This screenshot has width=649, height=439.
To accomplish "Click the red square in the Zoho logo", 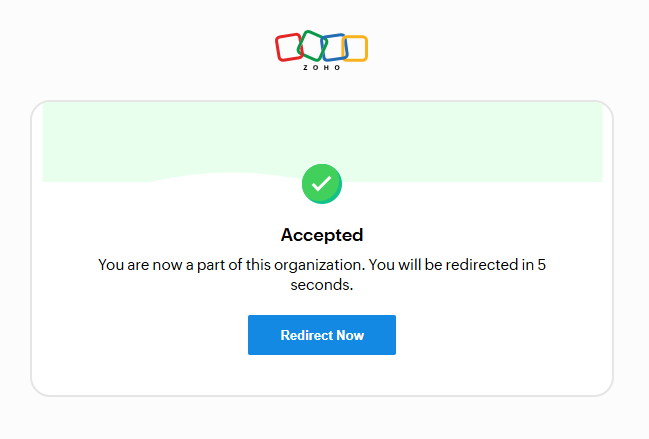I will 288,47.
